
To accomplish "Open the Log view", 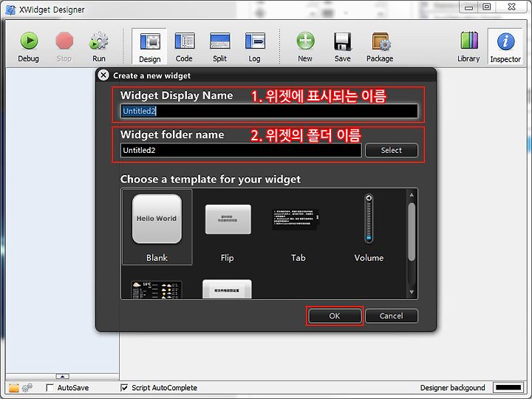I will pyautogui.click(x=255, y=47).
